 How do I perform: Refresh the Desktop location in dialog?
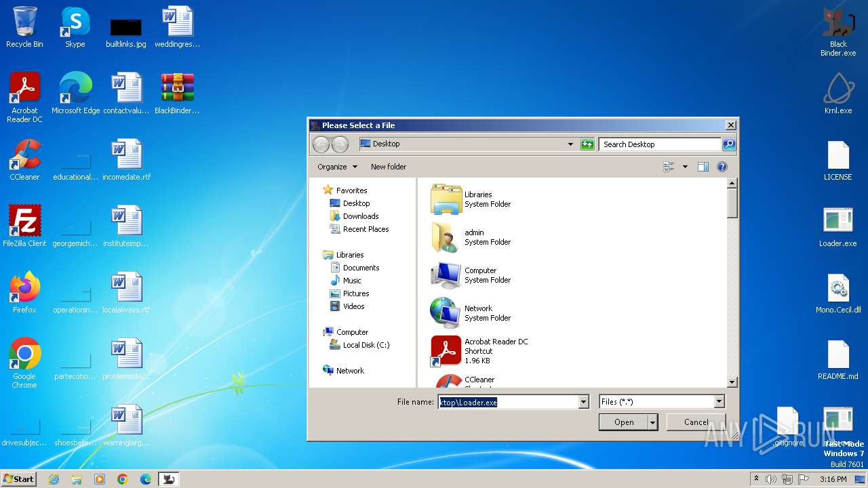[587, 144]
